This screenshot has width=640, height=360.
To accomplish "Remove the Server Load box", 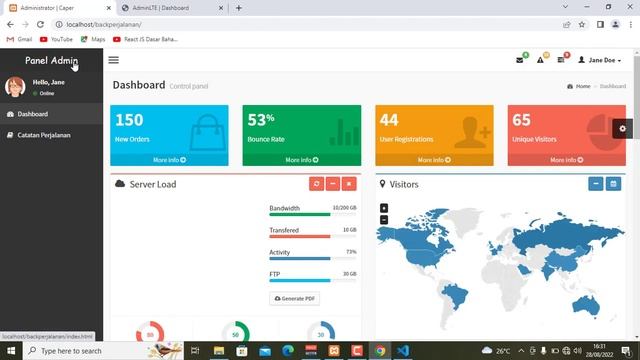I will click(349, 184).
